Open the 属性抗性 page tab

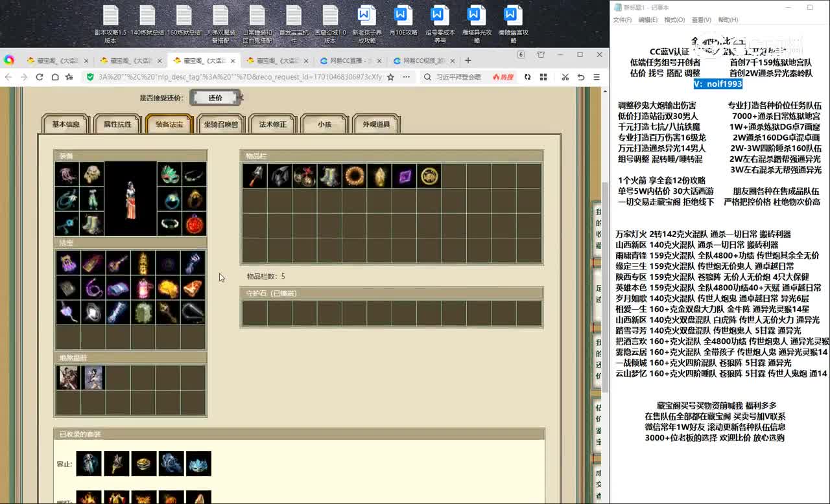(x=117, y=124)
